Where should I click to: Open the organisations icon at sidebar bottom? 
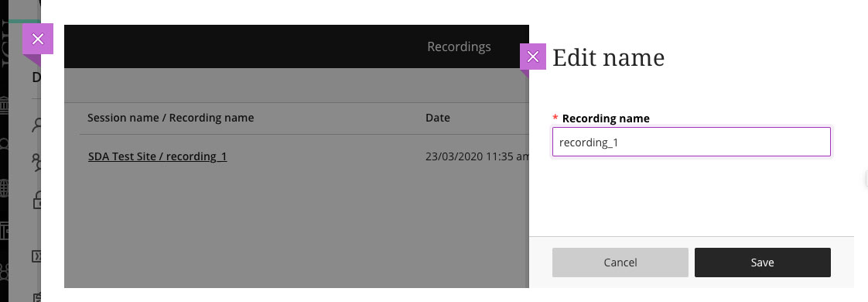click(x=4, y=273)
